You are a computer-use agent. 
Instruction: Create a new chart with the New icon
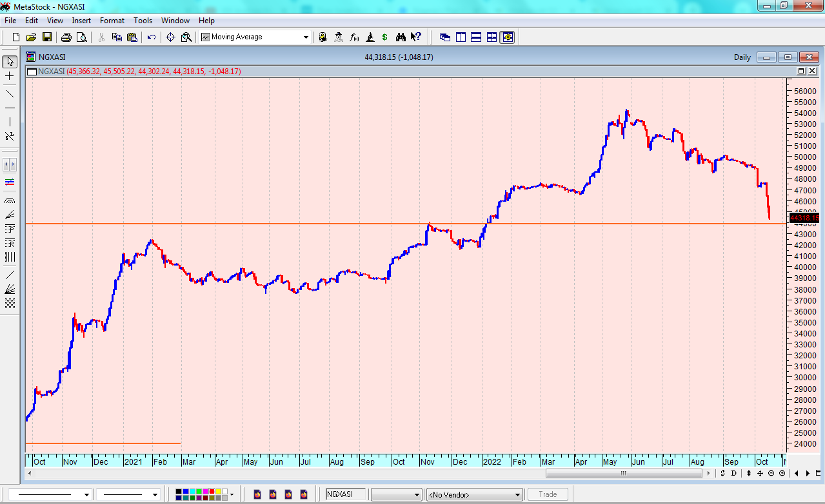coord(16,37)
